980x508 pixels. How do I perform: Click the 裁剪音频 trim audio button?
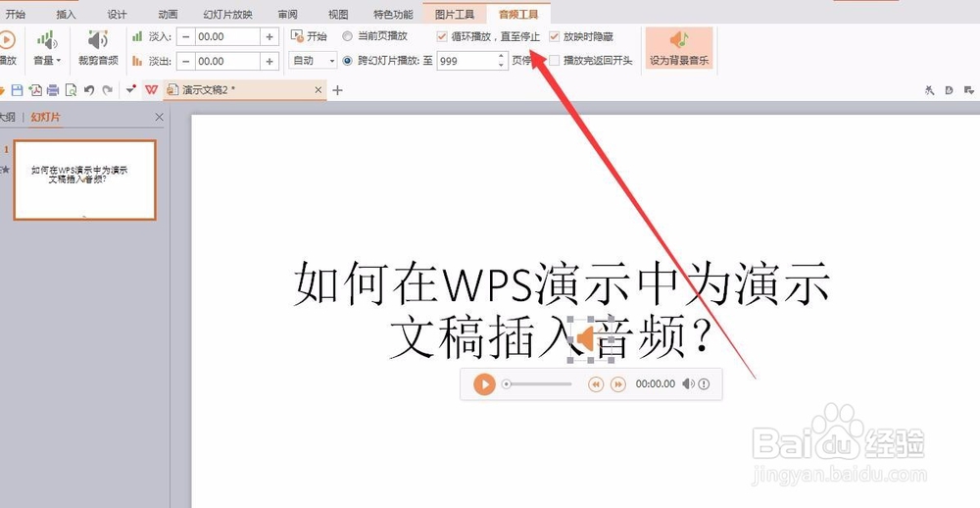coord(98,48)
